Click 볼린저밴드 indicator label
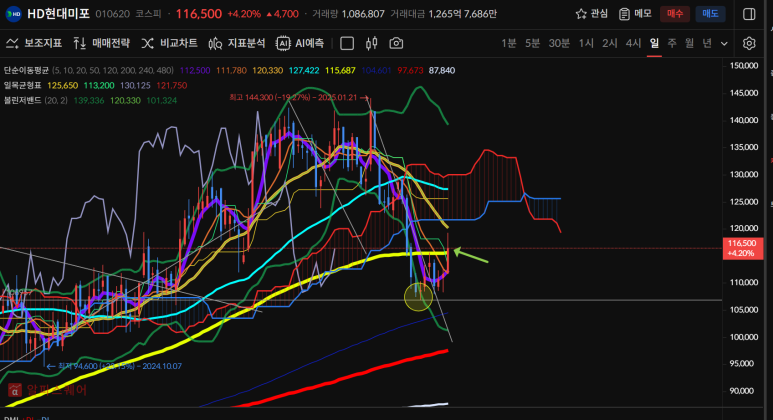The height and width of the screenshot is (420, 773). click(x=23, y=100)
